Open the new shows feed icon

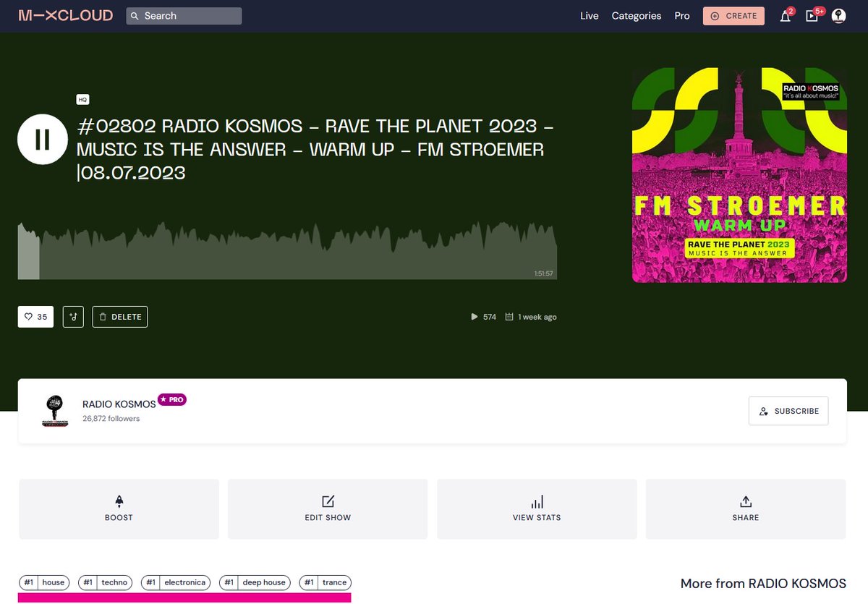pyautogui.click(x=812, y=16)
